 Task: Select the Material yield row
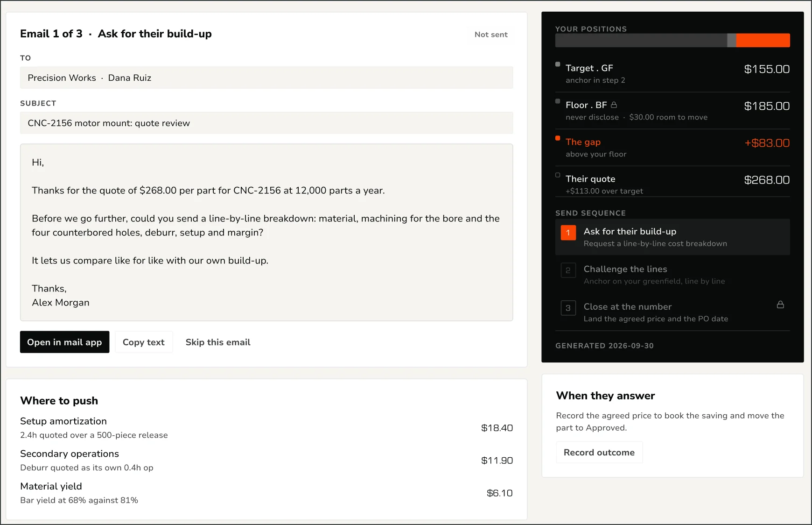point(266,493)
